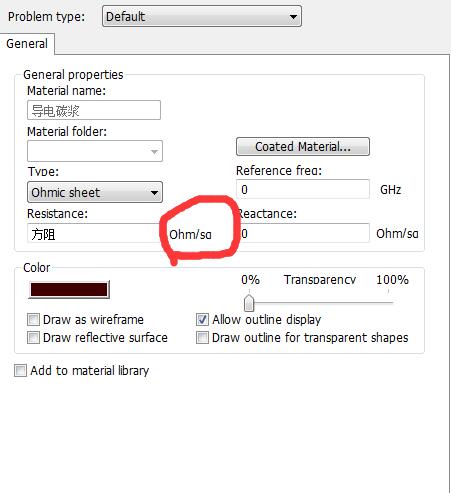451x493 pixels.
Task: Click the Problem type dropdown arrow
Action: pyautogui.click(x=293, y=16)
